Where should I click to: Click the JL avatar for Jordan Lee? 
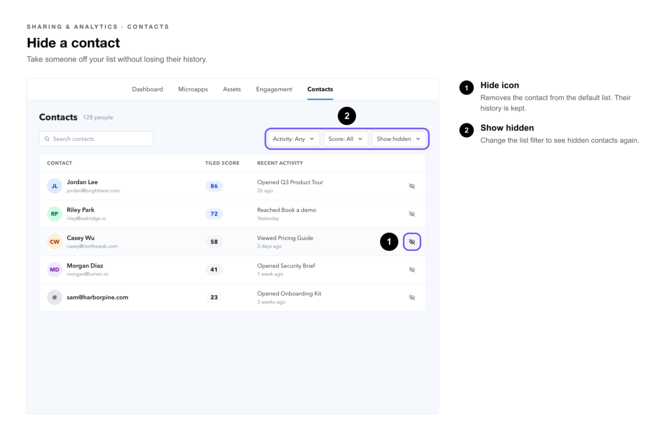tap(54, 186)
